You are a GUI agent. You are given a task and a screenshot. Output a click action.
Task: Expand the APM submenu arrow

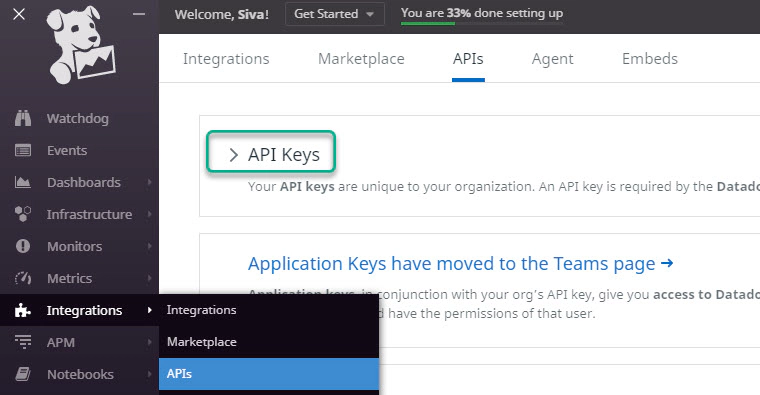pos(149,342)
